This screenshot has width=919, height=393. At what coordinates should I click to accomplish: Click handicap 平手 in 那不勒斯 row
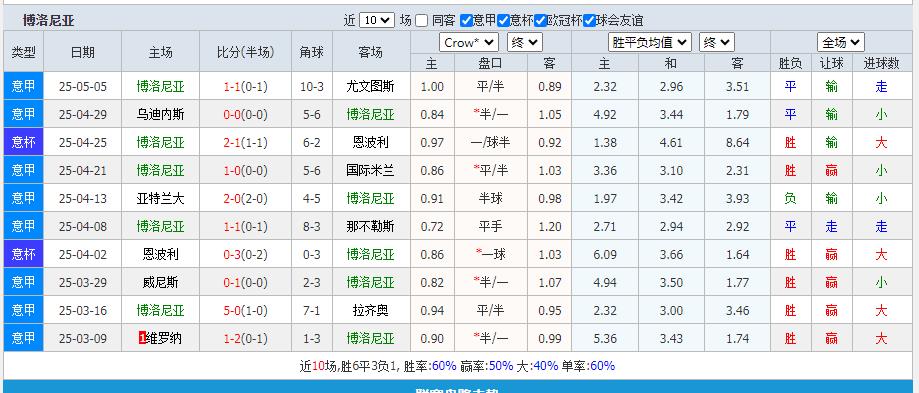491,226
